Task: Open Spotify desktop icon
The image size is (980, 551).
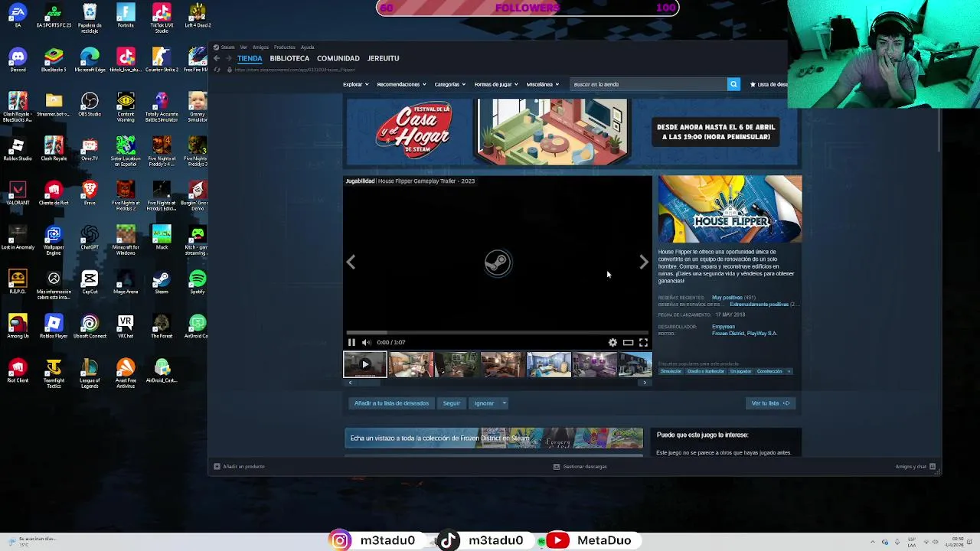Action: 198,282
